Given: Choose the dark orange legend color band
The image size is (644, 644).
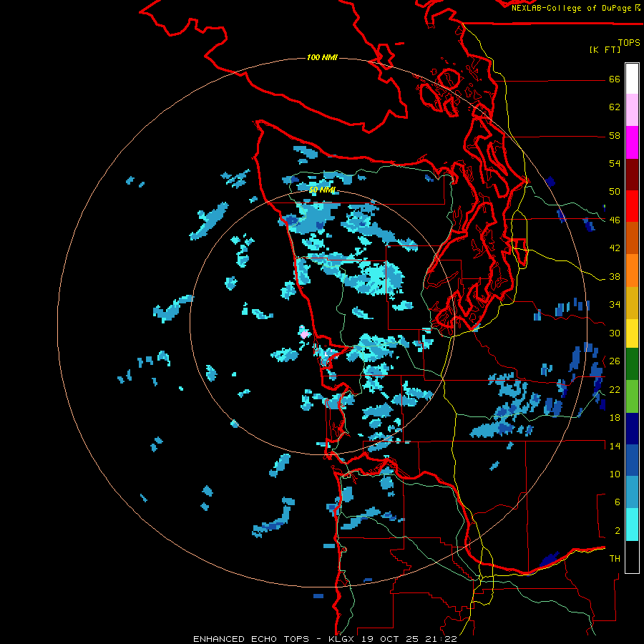Looking at the screenshot, I should click(632, 238).
